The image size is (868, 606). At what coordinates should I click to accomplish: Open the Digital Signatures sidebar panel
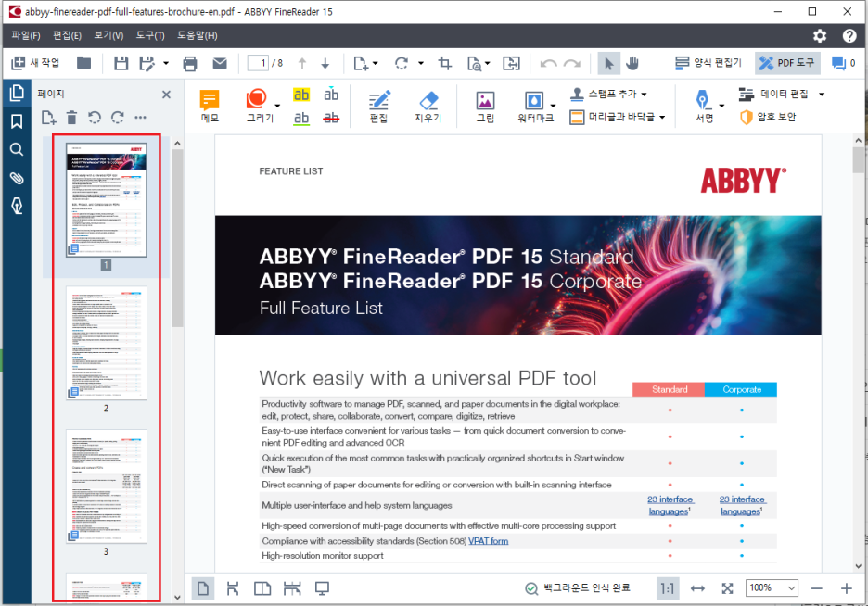click(17, 207)
